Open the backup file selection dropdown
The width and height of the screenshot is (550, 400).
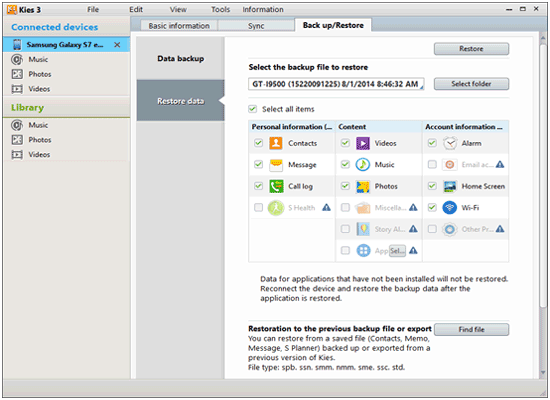(x=336, y=84)
